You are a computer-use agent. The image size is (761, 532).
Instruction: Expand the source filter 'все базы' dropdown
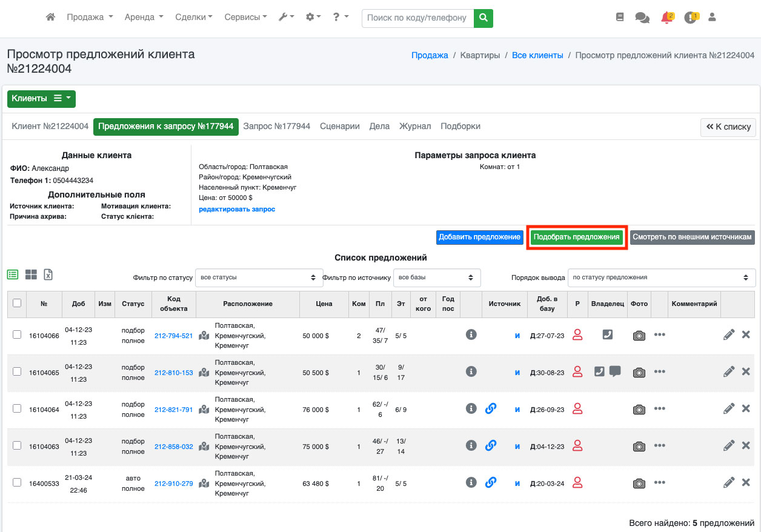click(x=436, y=278)
